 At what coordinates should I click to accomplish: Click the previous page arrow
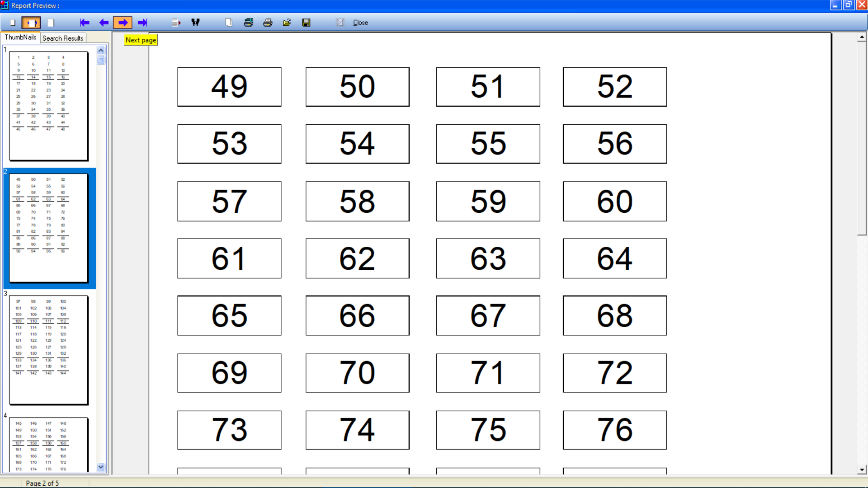104,23
